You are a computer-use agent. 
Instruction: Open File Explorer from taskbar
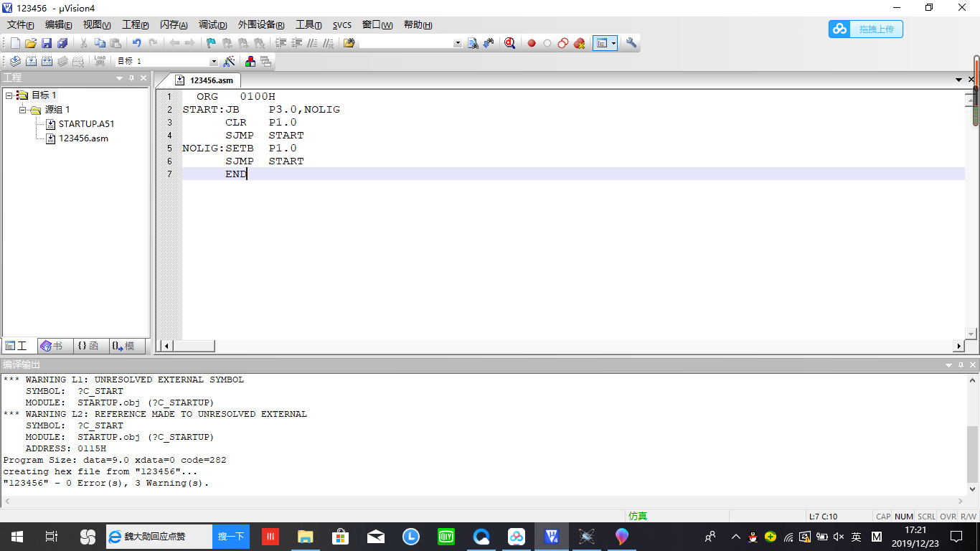306,537
